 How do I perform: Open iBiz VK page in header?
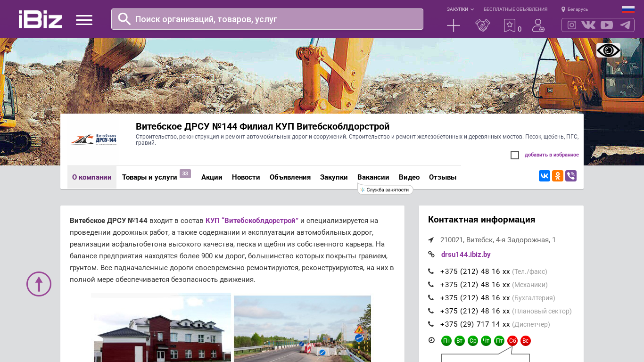point(588,25)
